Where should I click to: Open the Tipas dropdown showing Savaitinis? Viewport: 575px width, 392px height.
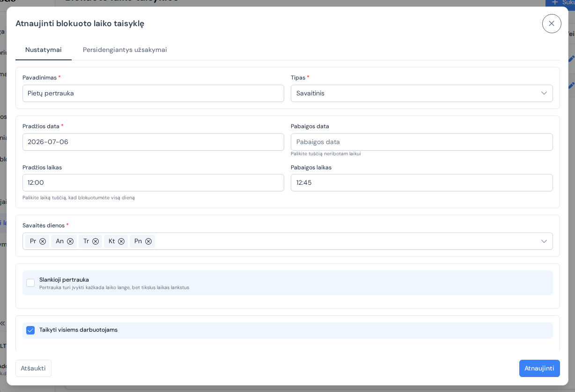tap(421, 93)
